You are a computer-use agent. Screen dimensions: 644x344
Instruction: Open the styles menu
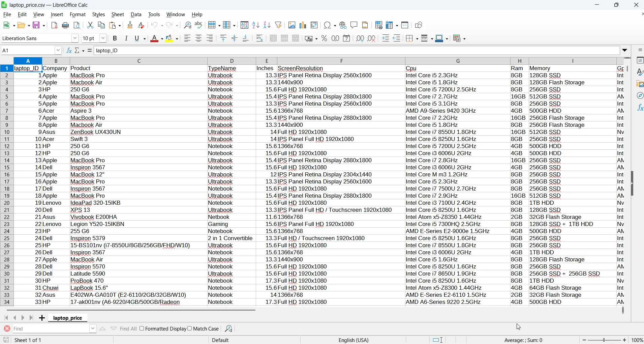(99, 15)
